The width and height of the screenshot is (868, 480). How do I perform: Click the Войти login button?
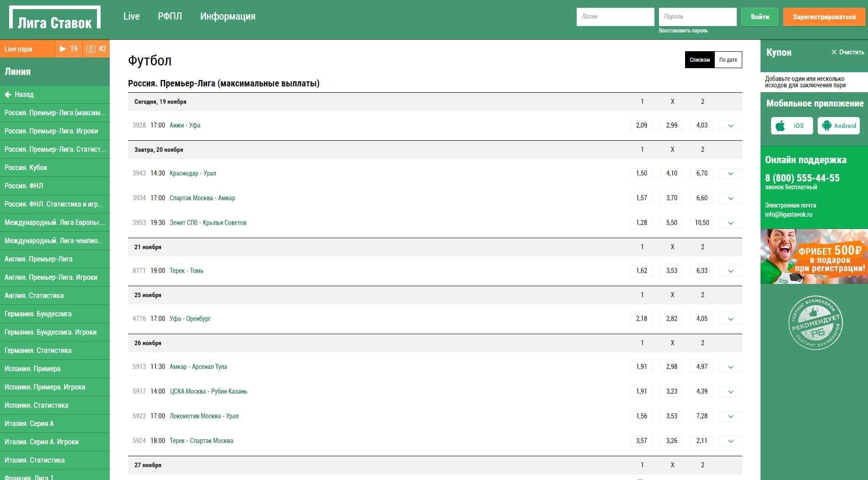[760, 17]
